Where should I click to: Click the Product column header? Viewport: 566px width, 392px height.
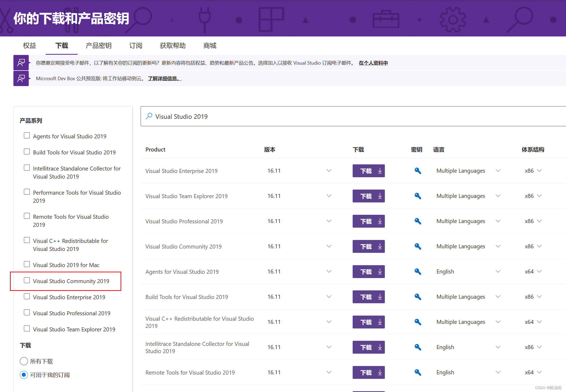(x=155, y=150)
